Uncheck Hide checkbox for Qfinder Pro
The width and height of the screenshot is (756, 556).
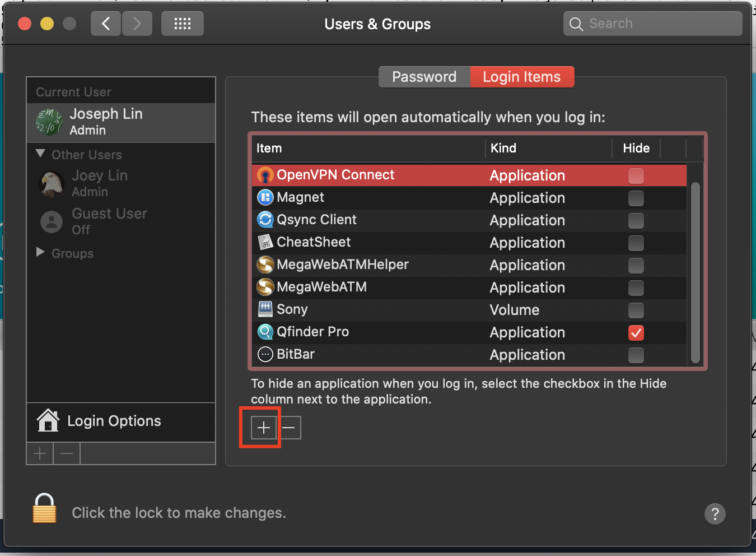(636, 332)
